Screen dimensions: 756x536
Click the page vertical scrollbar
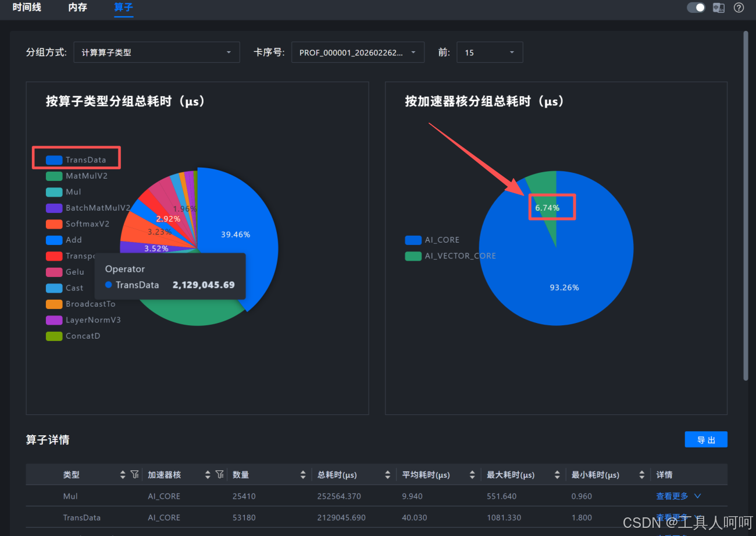pyautogui.click(x=746, y=205)
